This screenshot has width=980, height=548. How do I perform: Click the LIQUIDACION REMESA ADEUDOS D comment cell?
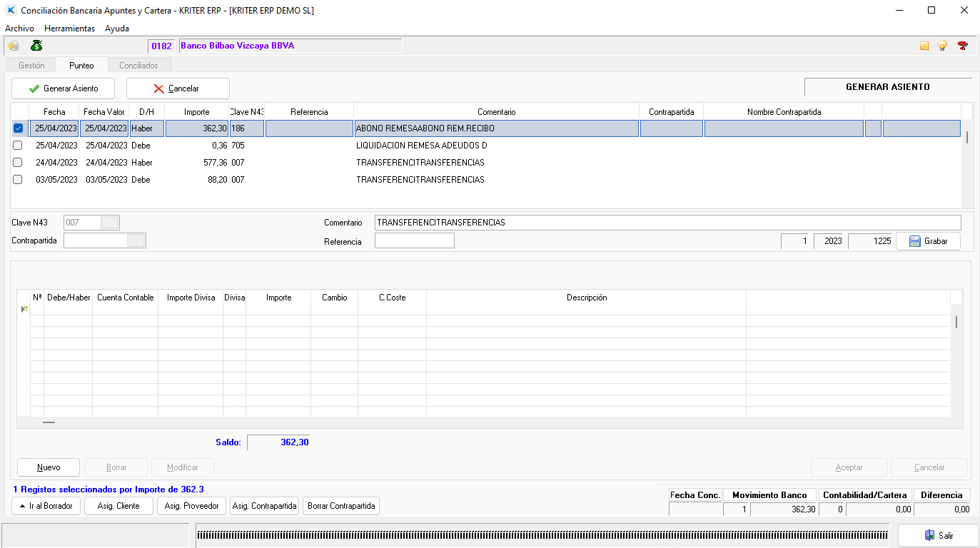coord(496,146)
